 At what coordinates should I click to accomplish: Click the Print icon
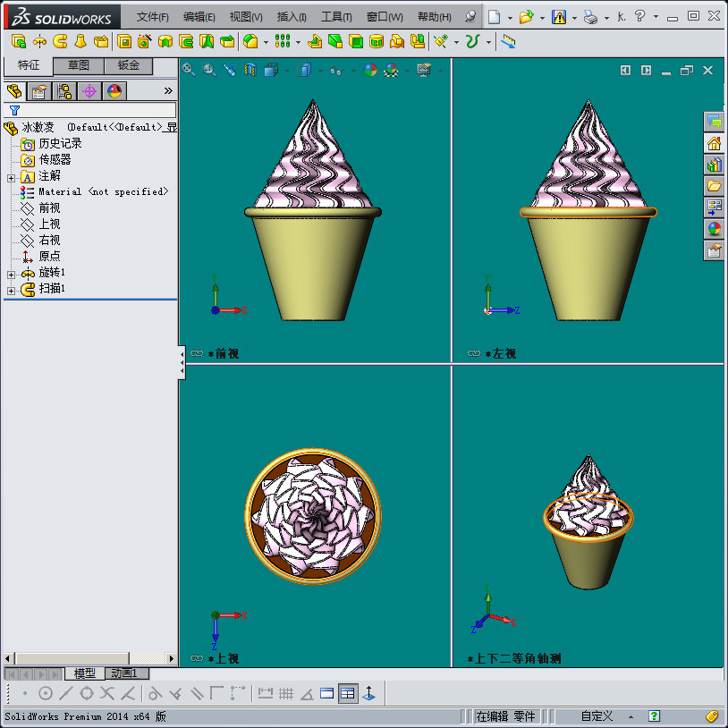590,17
